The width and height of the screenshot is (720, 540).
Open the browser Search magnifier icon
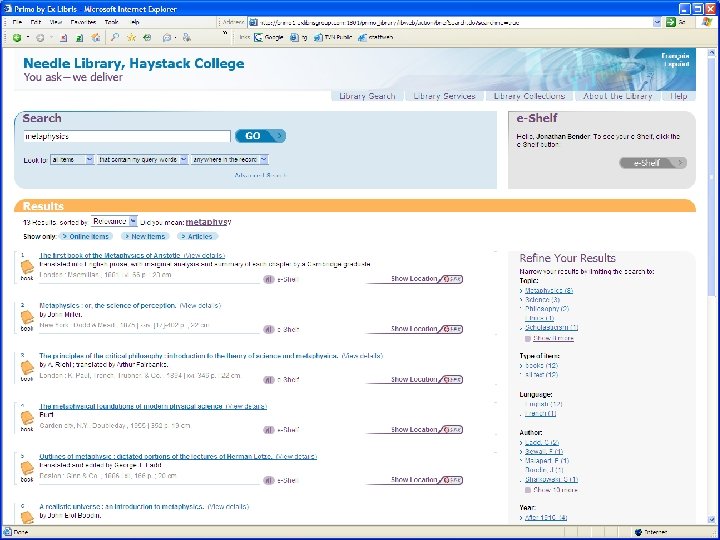click(x=115, y=38)
